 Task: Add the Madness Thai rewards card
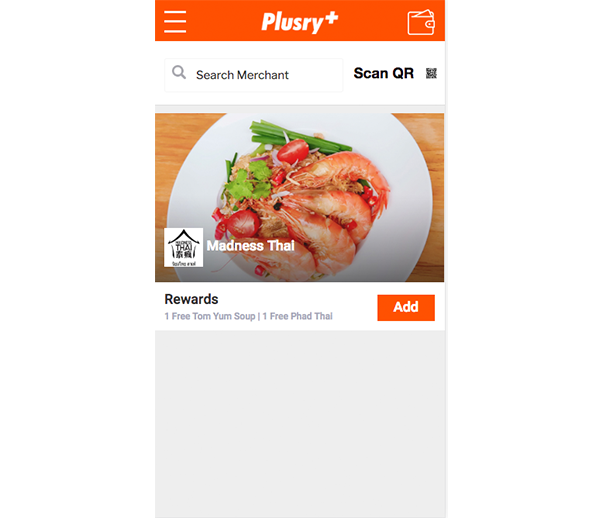point(406,307)
